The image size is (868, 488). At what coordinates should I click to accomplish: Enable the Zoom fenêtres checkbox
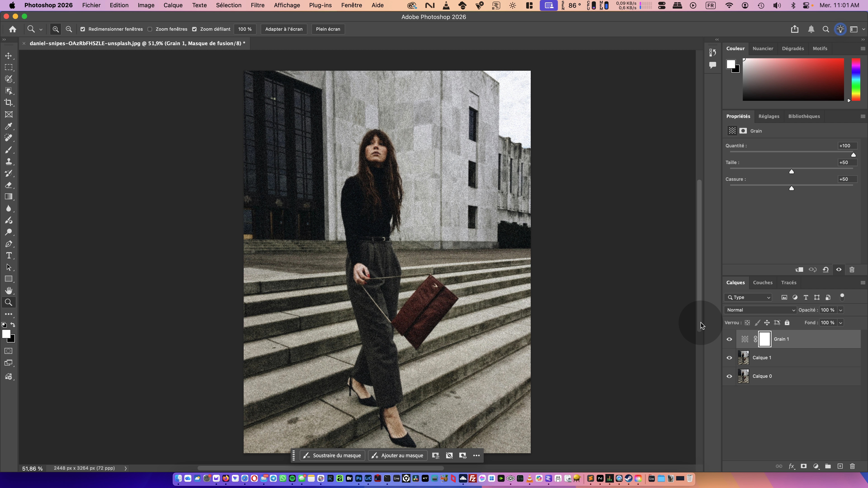click(x=150, y=29)
